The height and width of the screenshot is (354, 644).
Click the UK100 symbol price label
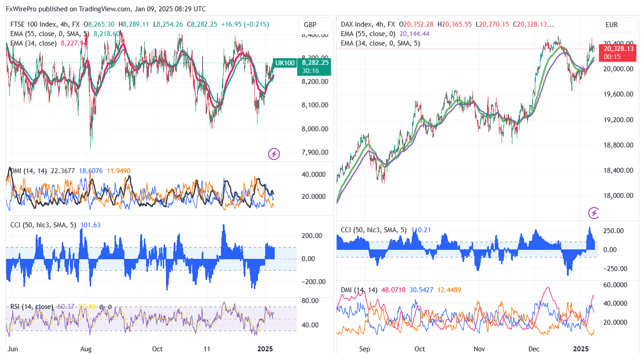tap(285, 63)
